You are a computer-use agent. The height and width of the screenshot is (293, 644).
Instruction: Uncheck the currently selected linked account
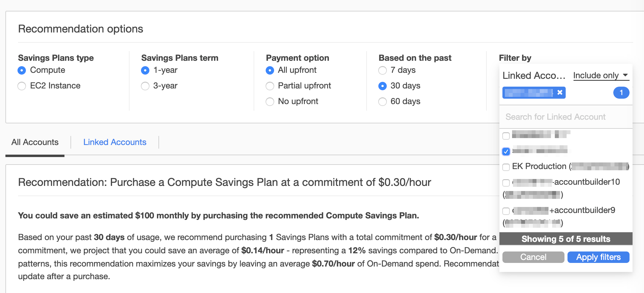point(506,151)
